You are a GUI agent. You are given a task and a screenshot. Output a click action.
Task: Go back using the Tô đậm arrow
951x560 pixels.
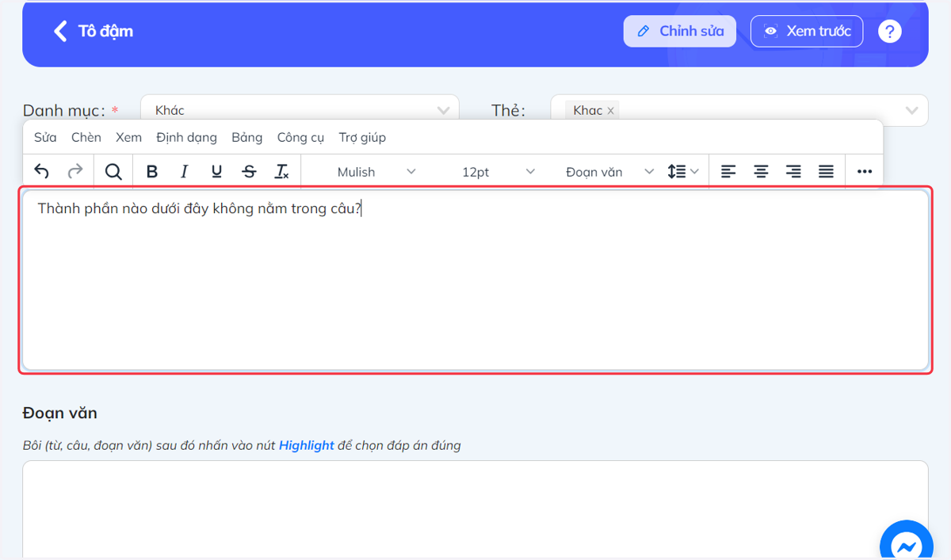pos(60,31)
